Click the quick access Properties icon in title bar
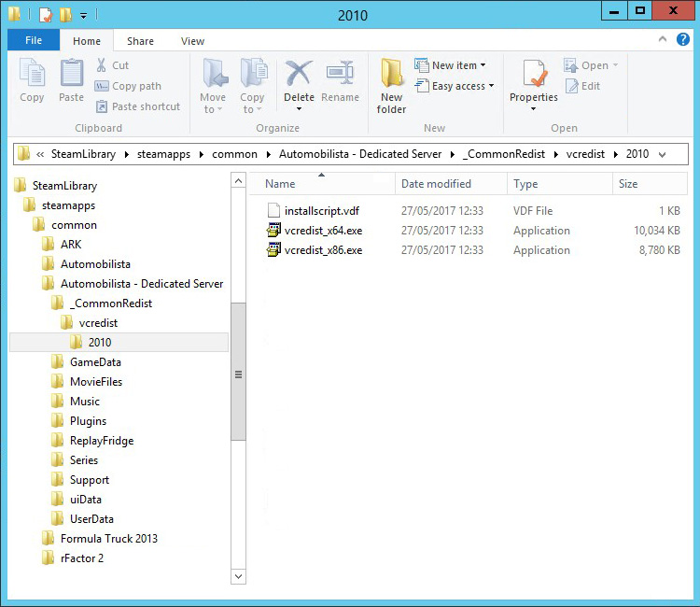This screenshot has height=607, width=700. pyautogui.click(x=46, y=15)
